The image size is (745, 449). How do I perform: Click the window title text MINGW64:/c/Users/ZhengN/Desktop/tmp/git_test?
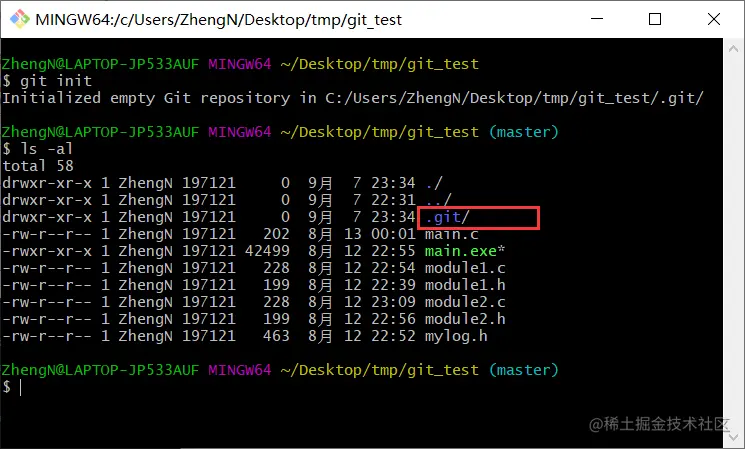click(219, 20)
